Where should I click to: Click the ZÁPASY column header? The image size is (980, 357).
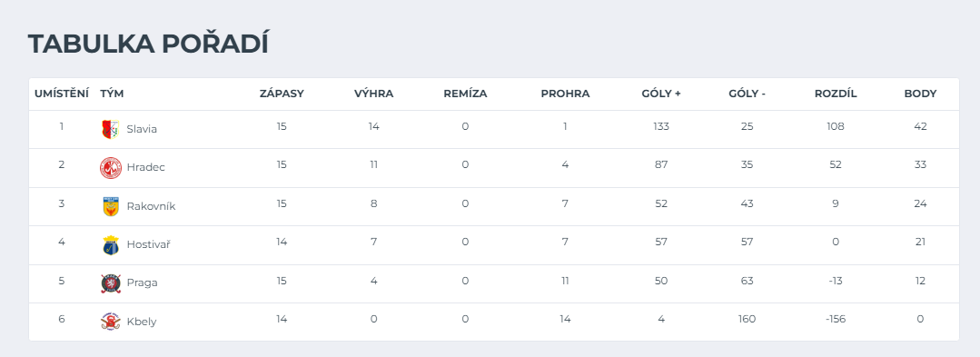point(282,94)
